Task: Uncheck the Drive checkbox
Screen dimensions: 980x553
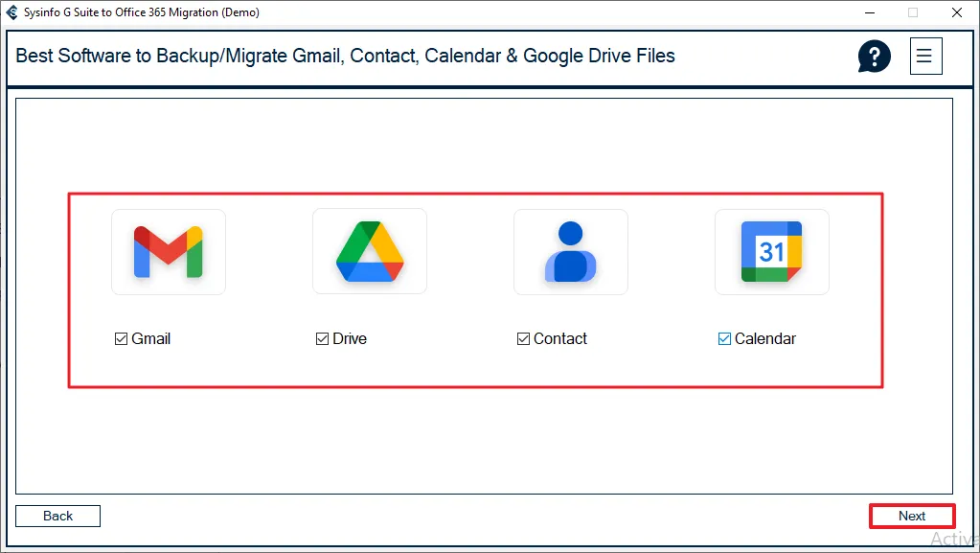Action: (x=323, y=339)
